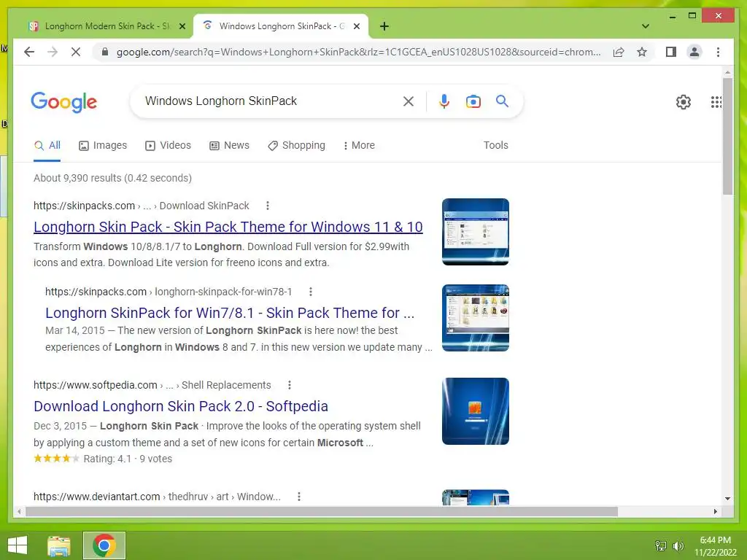Switch to Videos results
747x560 pixels.
169,145
